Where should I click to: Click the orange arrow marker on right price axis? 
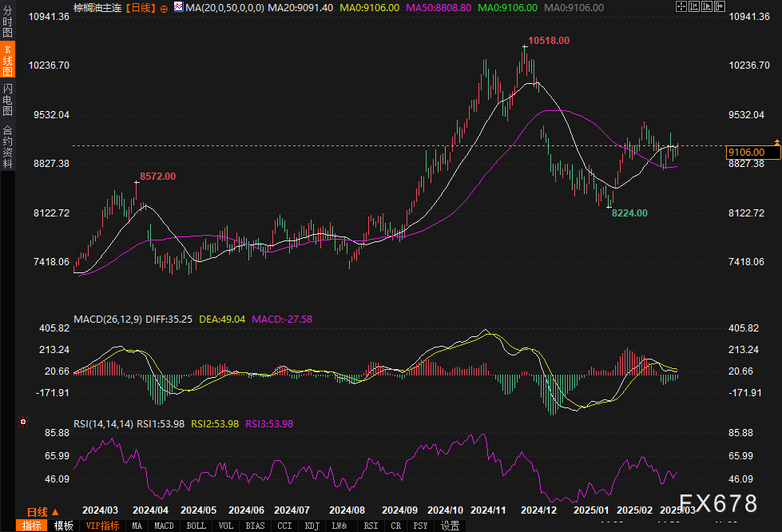(x=777, y=141)
